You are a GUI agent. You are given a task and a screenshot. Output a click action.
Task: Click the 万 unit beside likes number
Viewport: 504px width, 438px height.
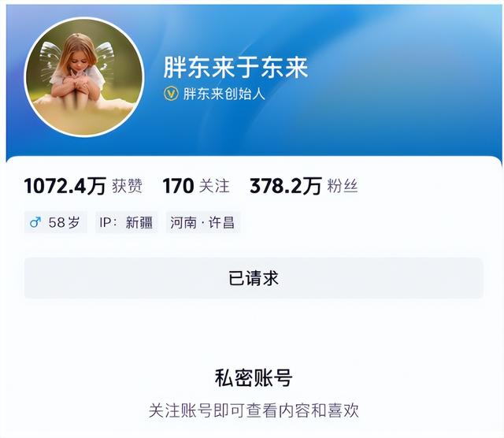pyautogui.click(x=96, y=186)
